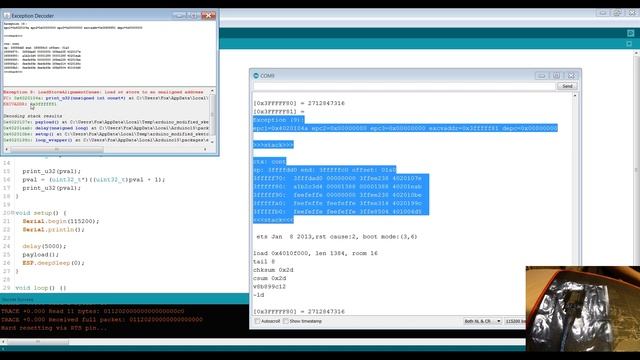640x360 pixels.
Task: Minimize the Exception Decoder window
Action: (179, 16)
